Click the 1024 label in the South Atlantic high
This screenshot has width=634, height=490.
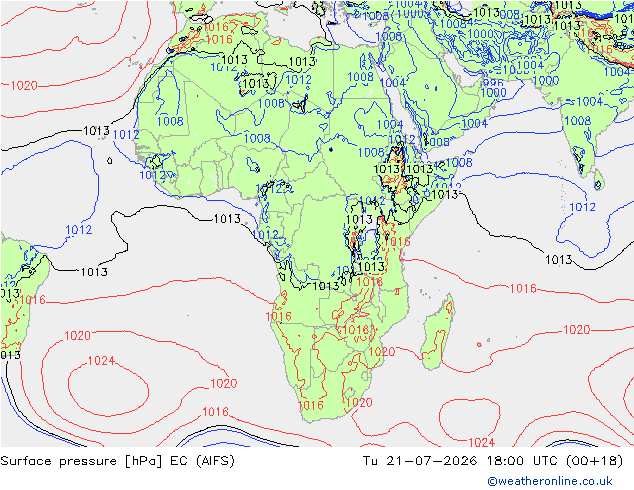click(101, 360)
